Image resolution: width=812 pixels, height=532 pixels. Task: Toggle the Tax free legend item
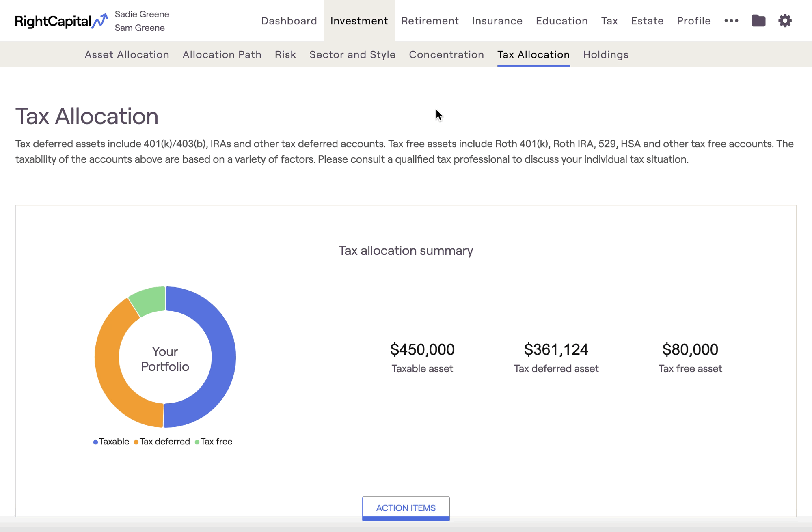tap(214, 442)
